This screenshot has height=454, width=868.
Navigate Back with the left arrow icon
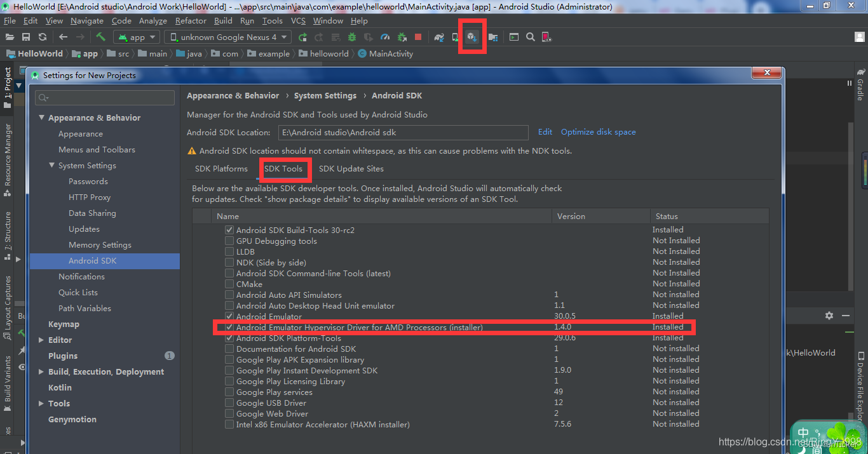[x=63, y=37]
